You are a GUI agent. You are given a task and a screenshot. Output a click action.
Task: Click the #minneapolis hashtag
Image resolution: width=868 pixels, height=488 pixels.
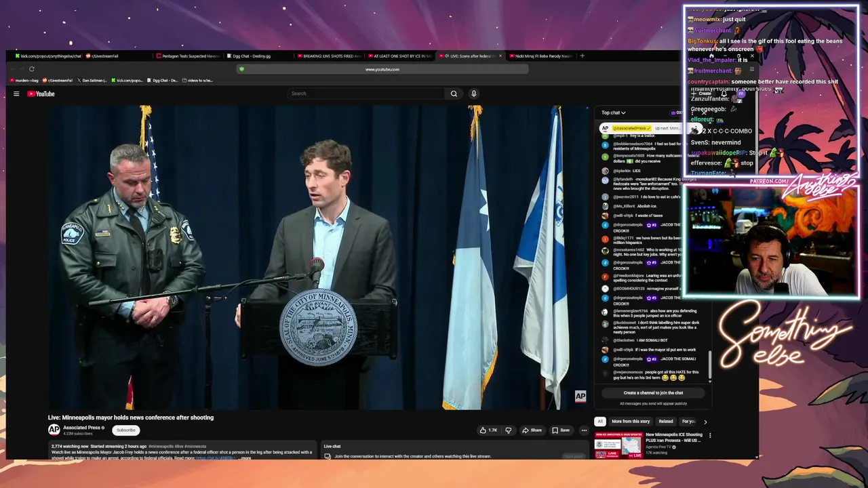(x=160, y=447)
